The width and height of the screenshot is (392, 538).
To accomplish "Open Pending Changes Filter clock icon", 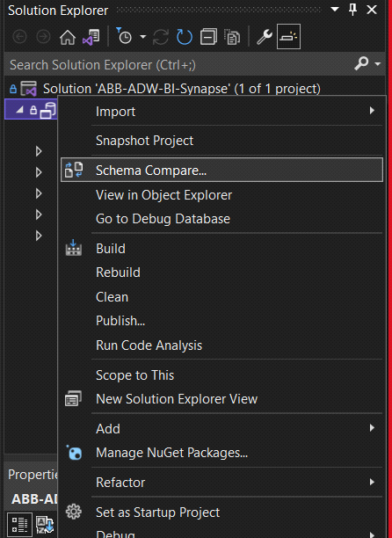I will pos(124,36).
